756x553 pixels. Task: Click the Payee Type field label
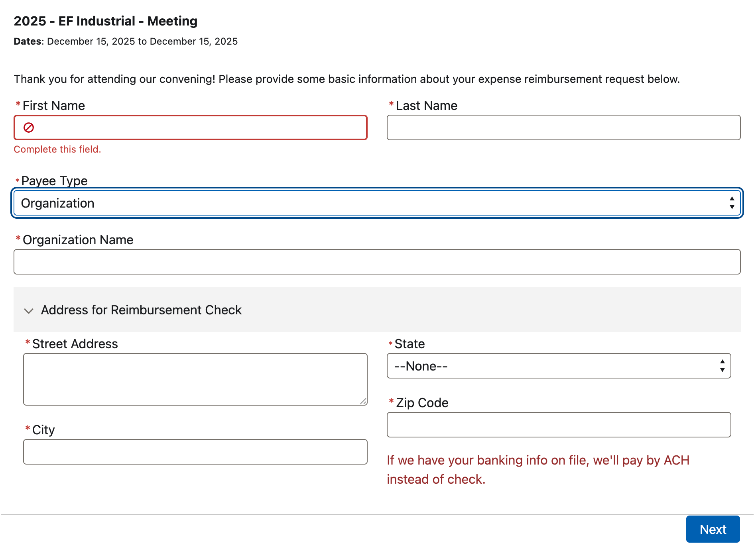[54, 181]
